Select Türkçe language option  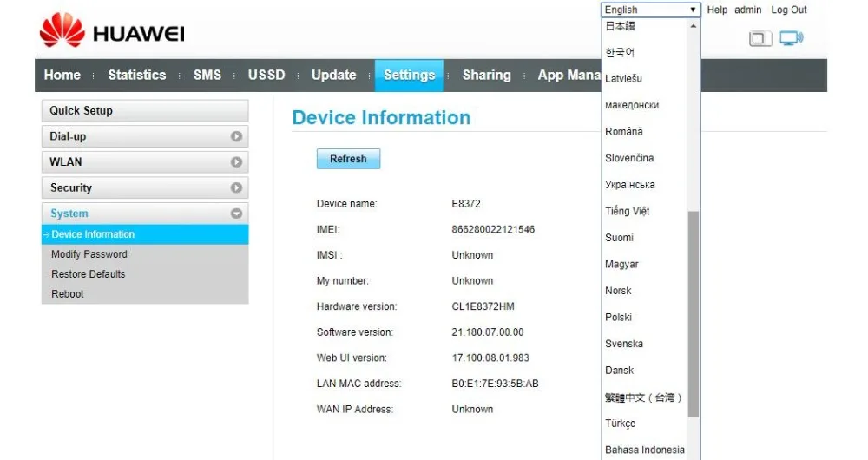tap(620, 424)
